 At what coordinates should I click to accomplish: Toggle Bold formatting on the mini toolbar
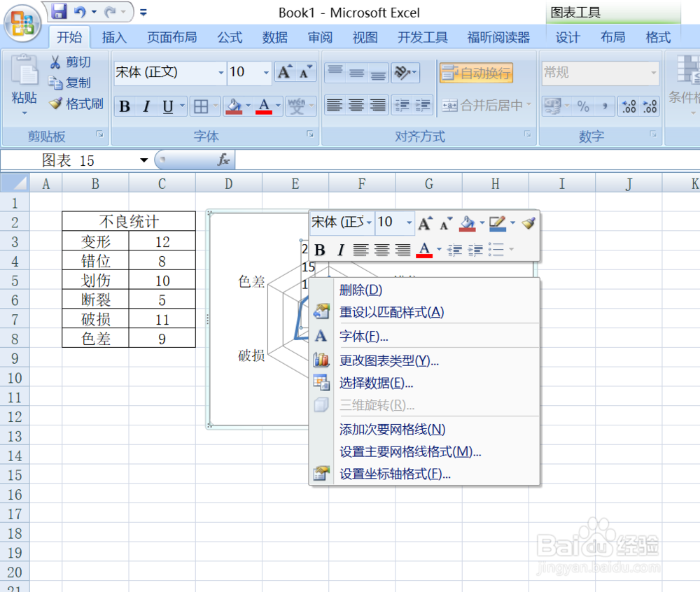(319, 249)
